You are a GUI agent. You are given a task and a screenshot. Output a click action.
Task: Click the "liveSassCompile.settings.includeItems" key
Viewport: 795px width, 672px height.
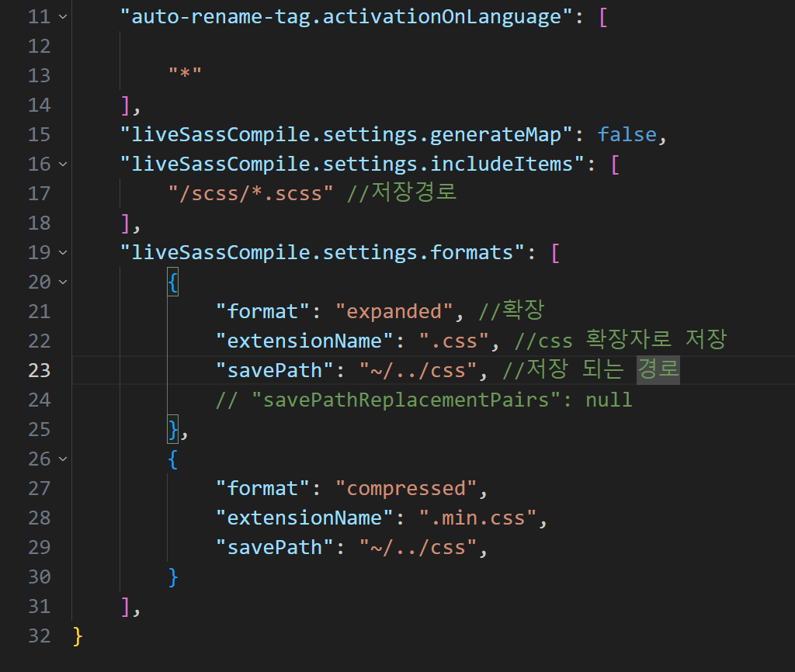[x=353, y=165]
